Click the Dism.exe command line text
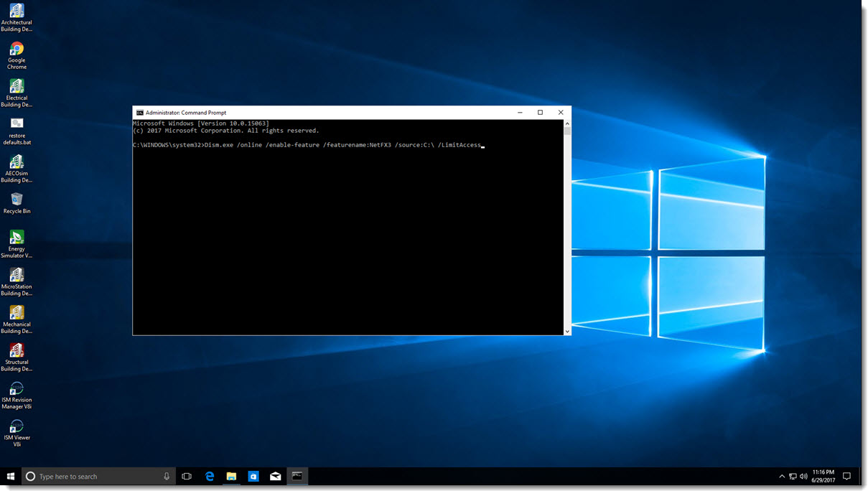Viewport: 868px width, 491px height. 342,145
